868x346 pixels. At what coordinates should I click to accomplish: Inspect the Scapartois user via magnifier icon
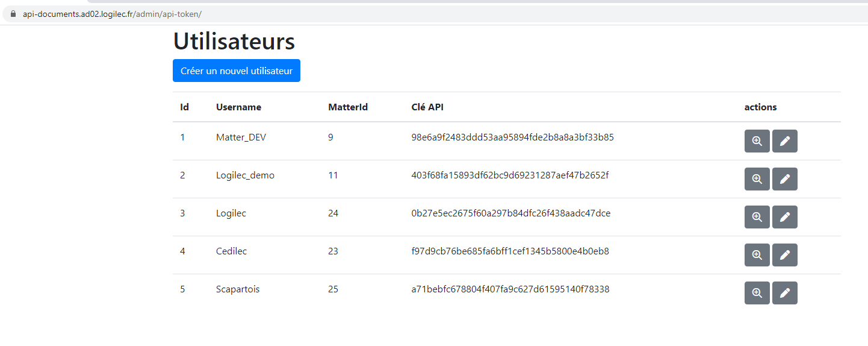click(757, 293)
